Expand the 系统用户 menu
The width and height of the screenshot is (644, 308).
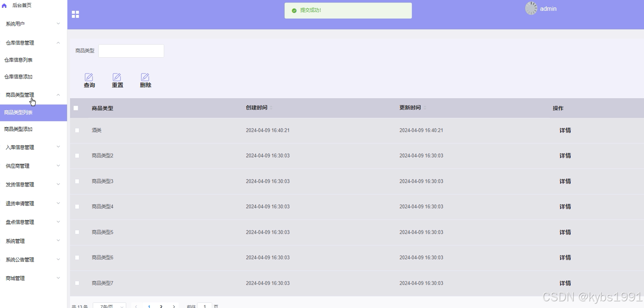[33, 24]
